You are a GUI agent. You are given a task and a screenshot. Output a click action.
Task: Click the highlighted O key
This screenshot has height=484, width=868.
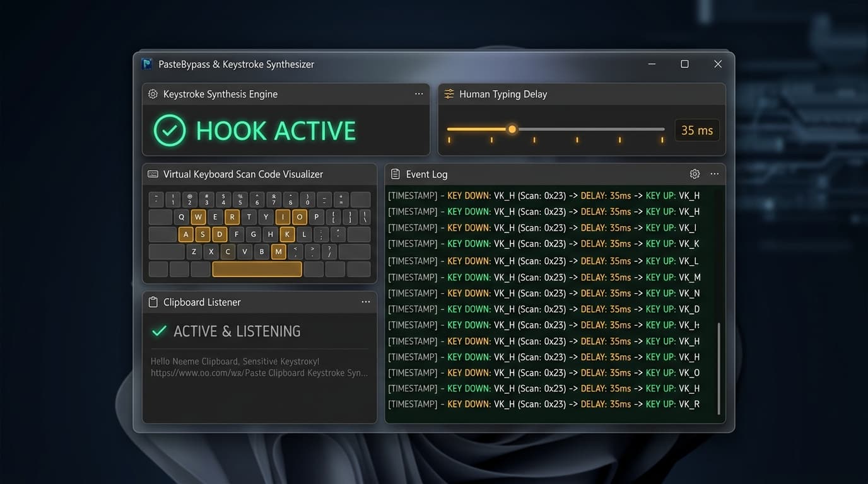tap(300, 217)
